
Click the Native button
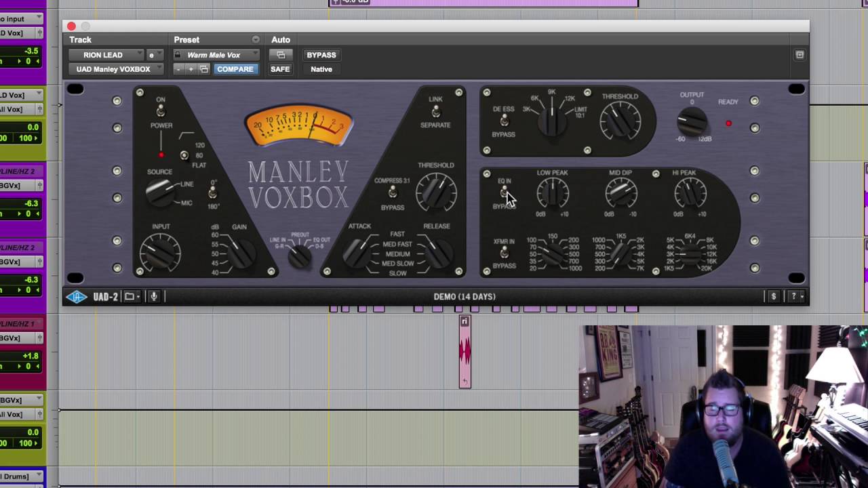tap(321, 69)
